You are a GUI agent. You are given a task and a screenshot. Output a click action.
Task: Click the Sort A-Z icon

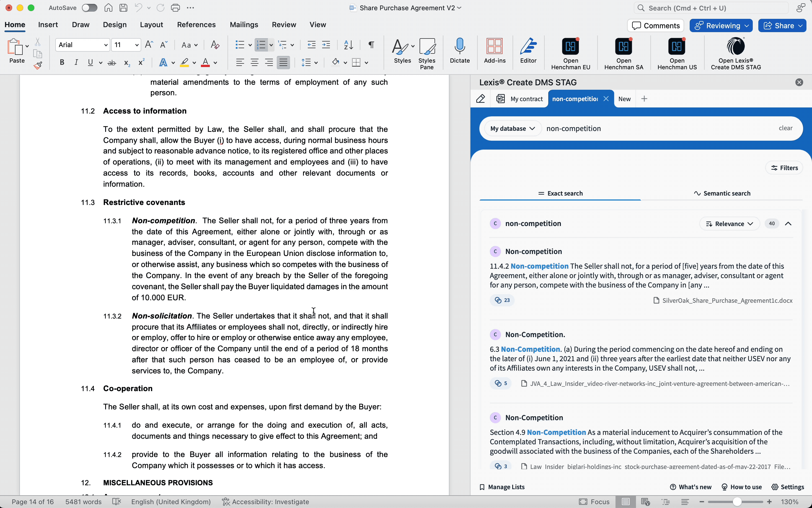(x=348, y=45)
